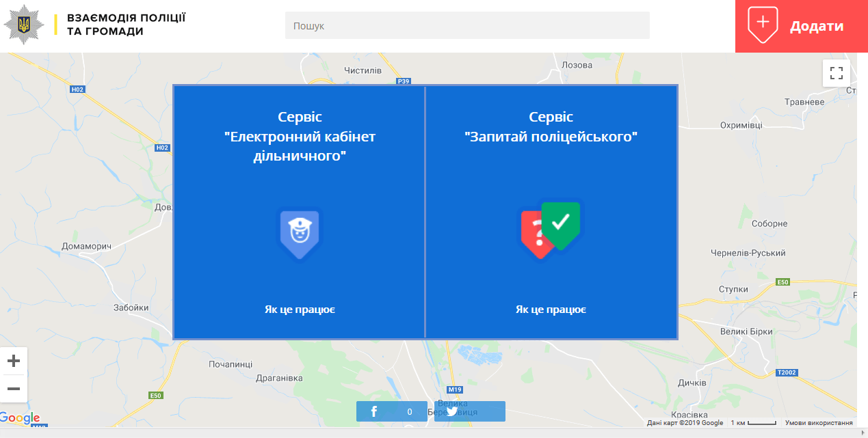Go to ВЗАЄМОДІЯ ПОЛІЦІЇ ТА ГРОМАДИ home title
This screenshot has height=438, width=868.
pyautogui.click(x=126, y=25)
